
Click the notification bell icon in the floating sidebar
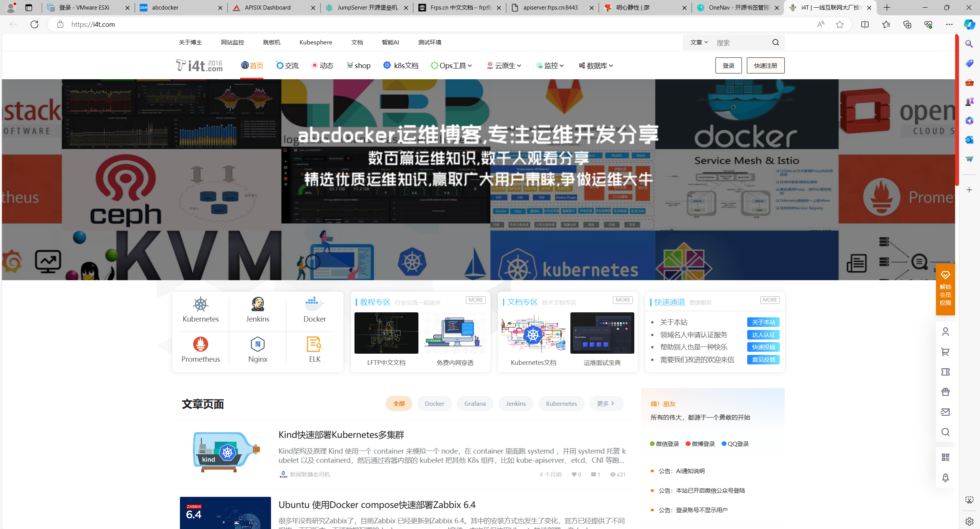pyautogui.click(x=946, y=478)
